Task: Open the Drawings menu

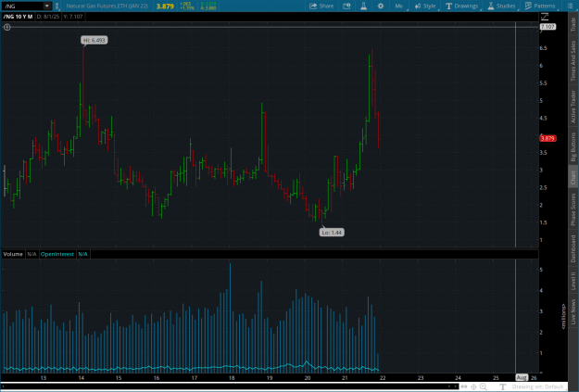Action: [462, 6]
